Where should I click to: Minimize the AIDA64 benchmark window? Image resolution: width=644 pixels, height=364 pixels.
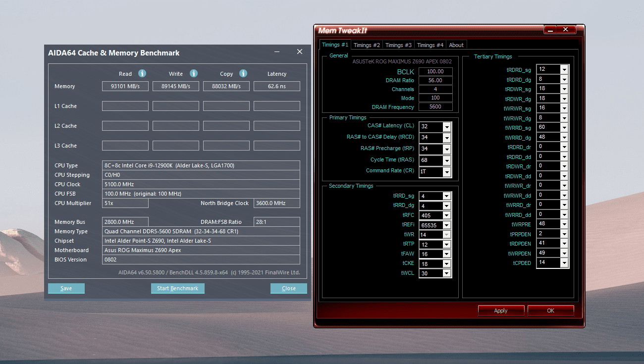pos(277,52)
